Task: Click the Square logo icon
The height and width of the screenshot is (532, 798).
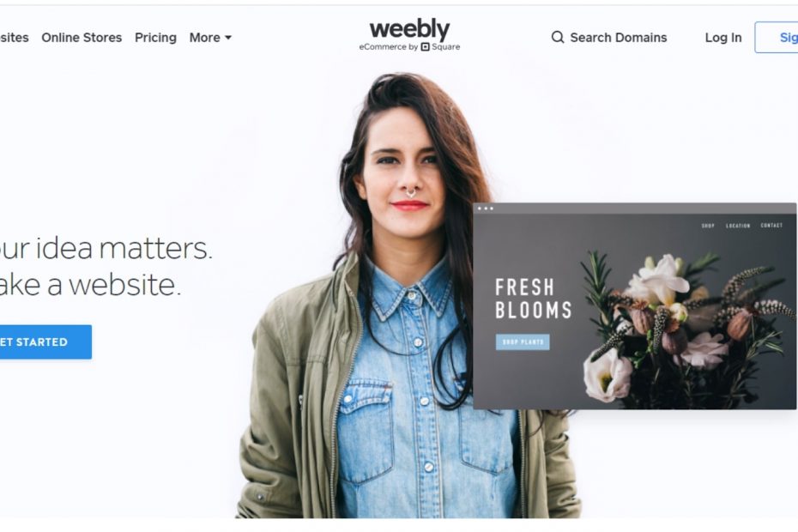Action: coord(425,47)
